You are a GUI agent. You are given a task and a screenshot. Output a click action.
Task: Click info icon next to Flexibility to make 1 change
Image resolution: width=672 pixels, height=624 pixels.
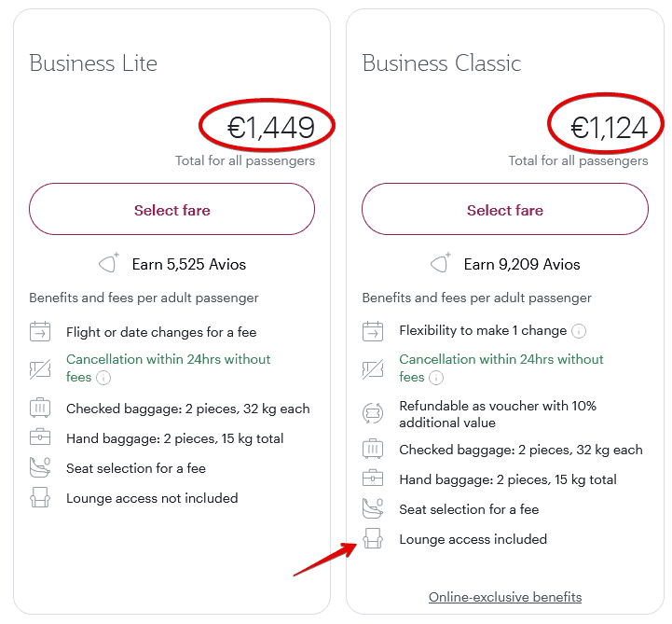pyautogui.click(x=579, y=331)
